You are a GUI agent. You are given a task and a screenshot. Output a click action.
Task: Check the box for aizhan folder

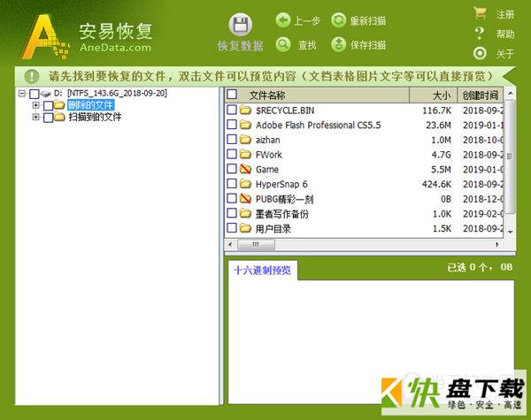pyautogui.click(x=232, y=139)
